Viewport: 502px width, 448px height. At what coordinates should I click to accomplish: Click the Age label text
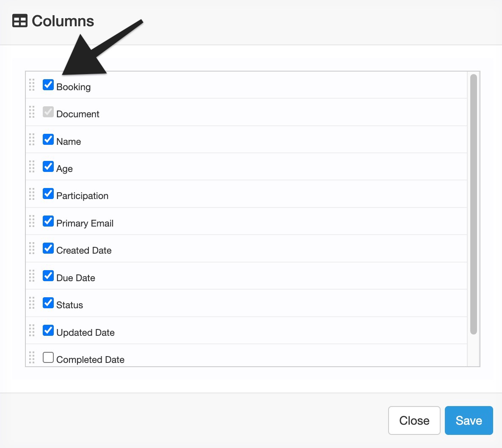pyautogui.click(x=64, y=169)
